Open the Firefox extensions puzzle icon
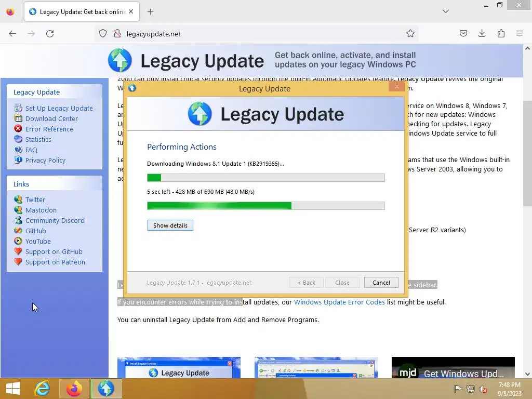Viewport: 532px width, 399px height. (501, 33)
